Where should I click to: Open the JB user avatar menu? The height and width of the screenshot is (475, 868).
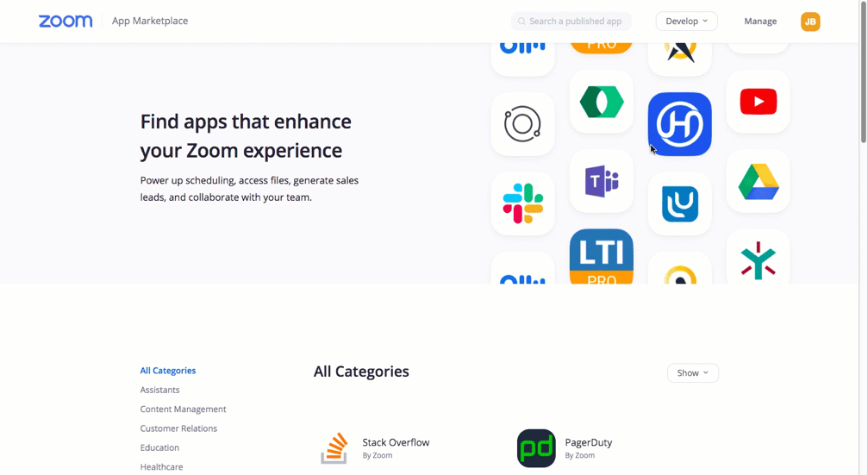pyautogui.click(x=810, y=22)
